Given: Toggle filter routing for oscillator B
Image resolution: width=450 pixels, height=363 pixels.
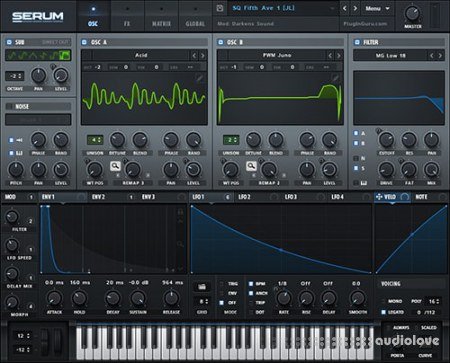Looking at the screenshot, I should tap(356, 143).
